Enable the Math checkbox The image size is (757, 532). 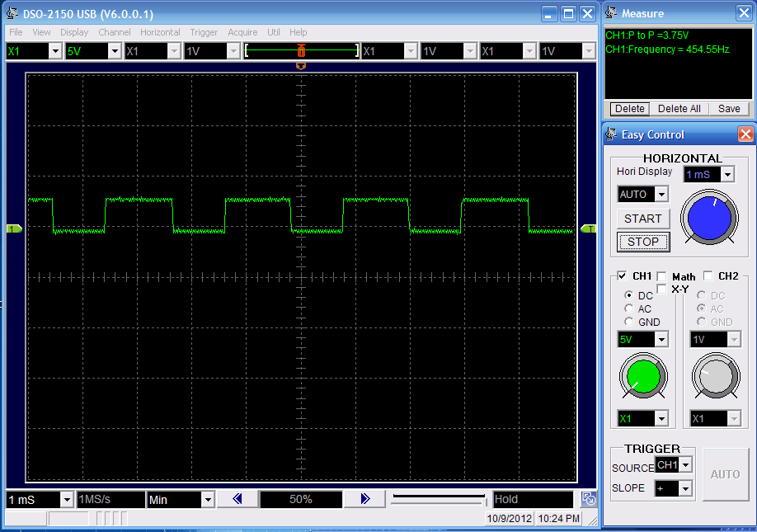662,276
